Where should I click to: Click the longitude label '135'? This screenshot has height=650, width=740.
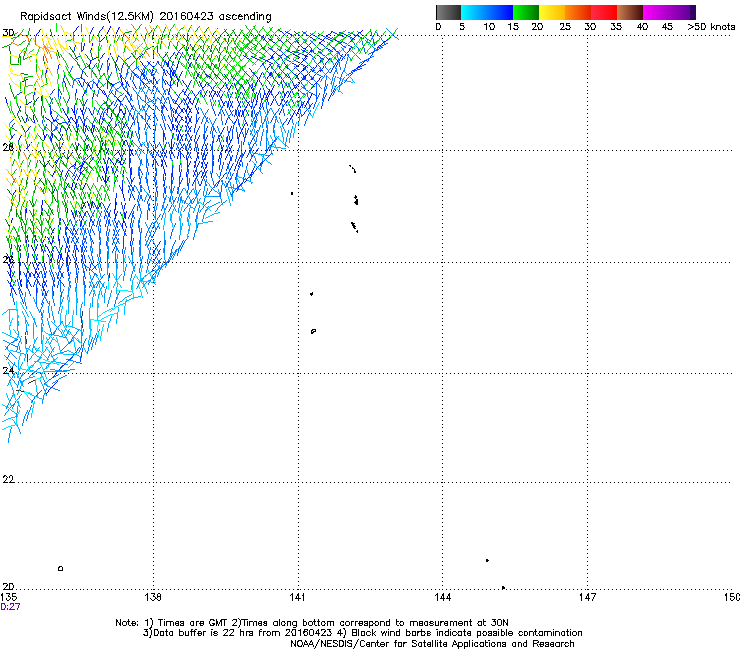click(9, 598)
